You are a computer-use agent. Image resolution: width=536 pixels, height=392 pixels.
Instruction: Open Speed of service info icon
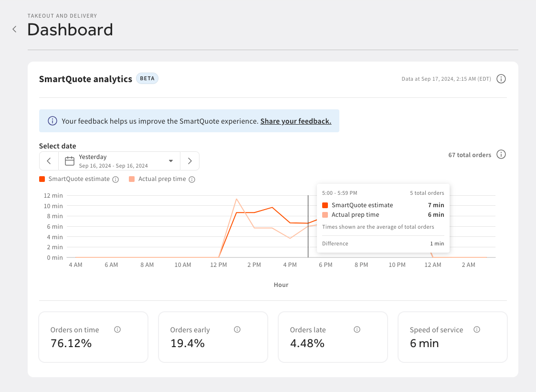477,329
